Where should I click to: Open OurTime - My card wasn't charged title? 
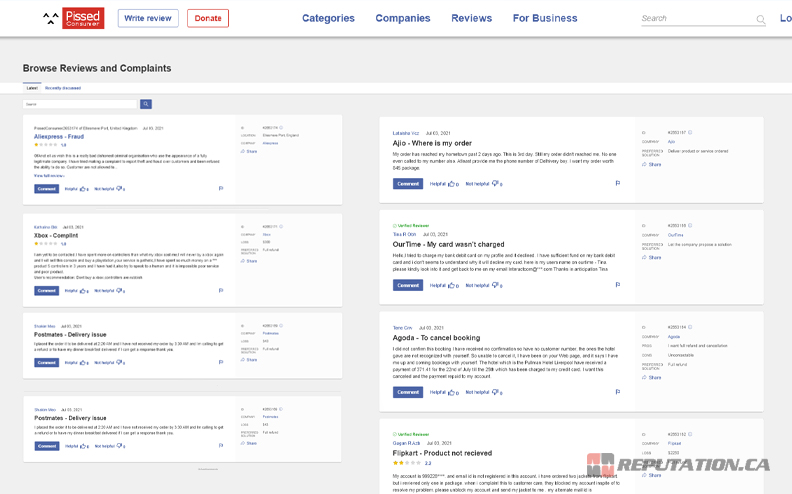449,244
